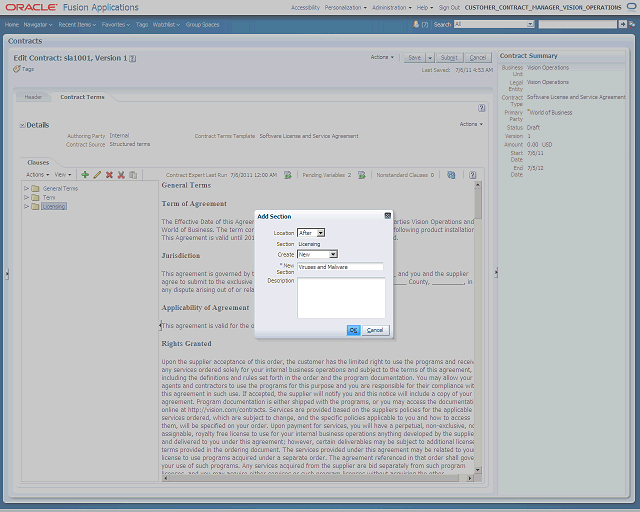Click the Licensing folder icon

(36, 206)
